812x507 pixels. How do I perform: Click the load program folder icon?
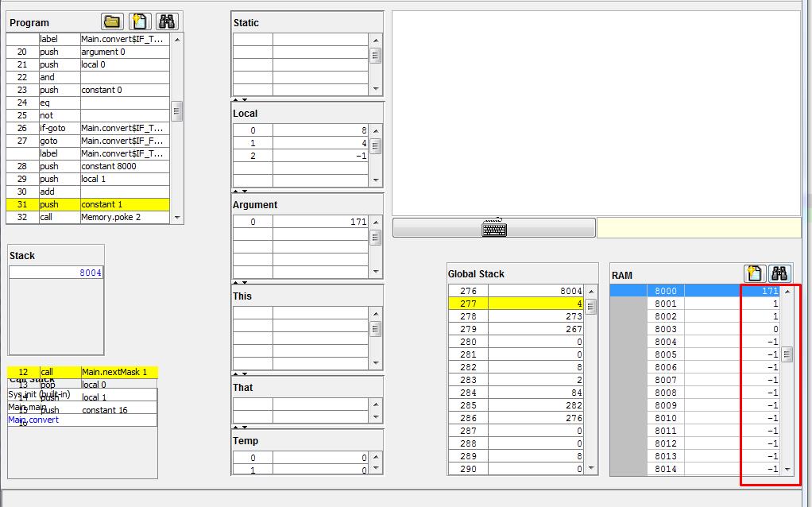tap(112, 21)
